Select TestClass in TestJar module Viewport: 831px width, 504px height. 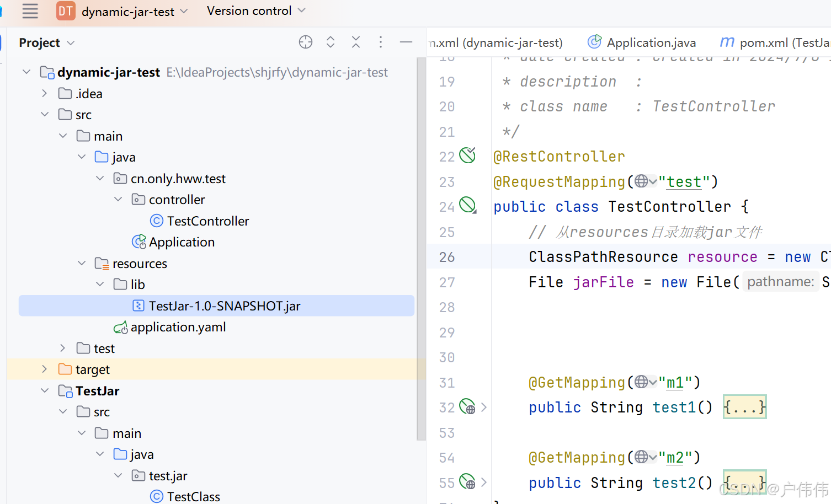(194, 497)
